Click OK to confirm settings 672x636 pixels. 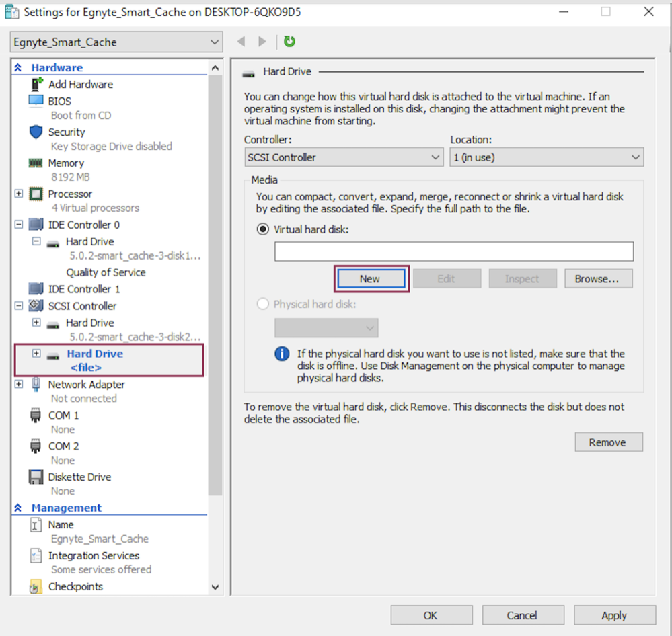431,615
